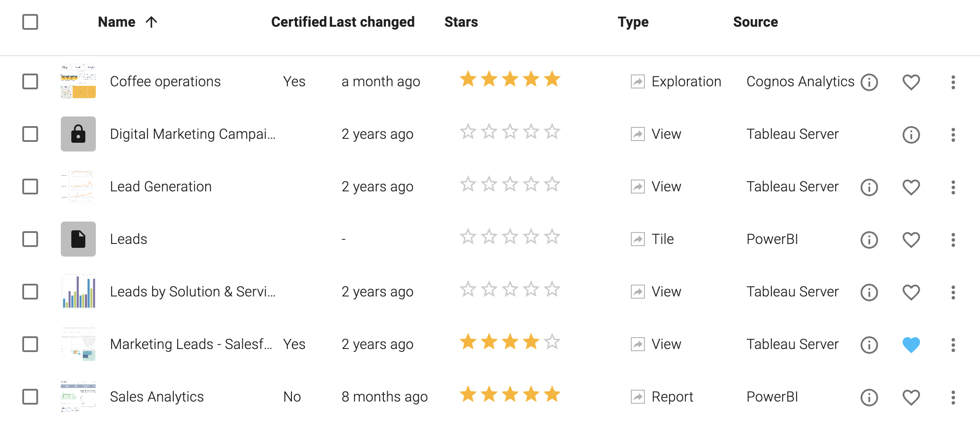Image resolution: width=980 pixels, height=444 pixels.
Task: Open info for Sales Analytics report
Action: [x=869, y=397]
